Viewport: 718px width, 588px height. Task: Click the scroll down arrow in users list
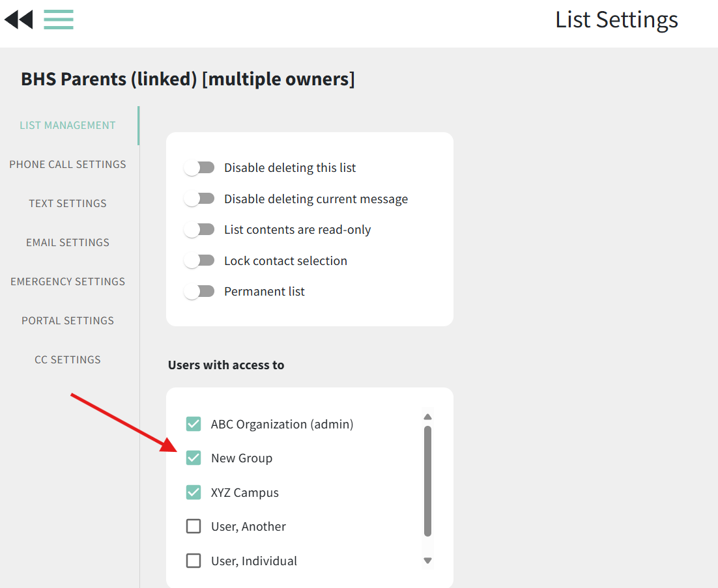click(427, 561)
